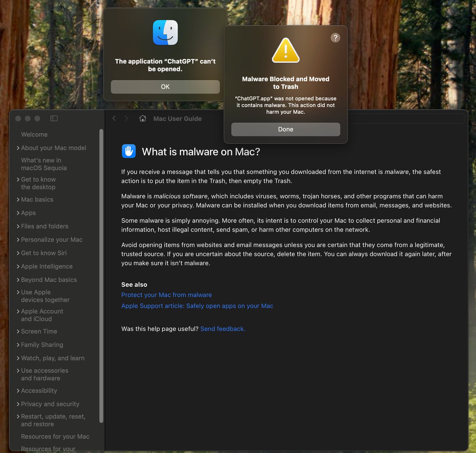Expand Personalize your Mac chevron
This screenshot has height=453, width=476.
coord(18,240)
